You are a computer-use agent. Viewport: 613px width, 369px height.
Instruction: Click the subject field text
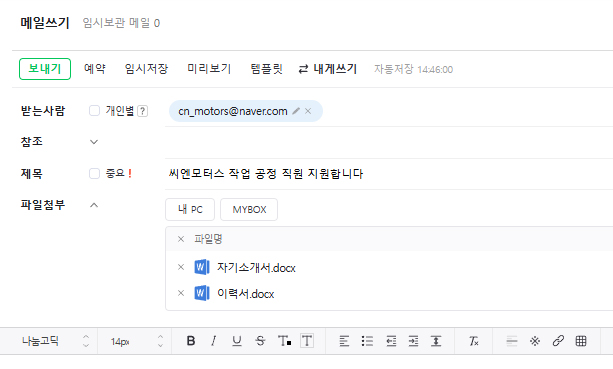(266, 174)
